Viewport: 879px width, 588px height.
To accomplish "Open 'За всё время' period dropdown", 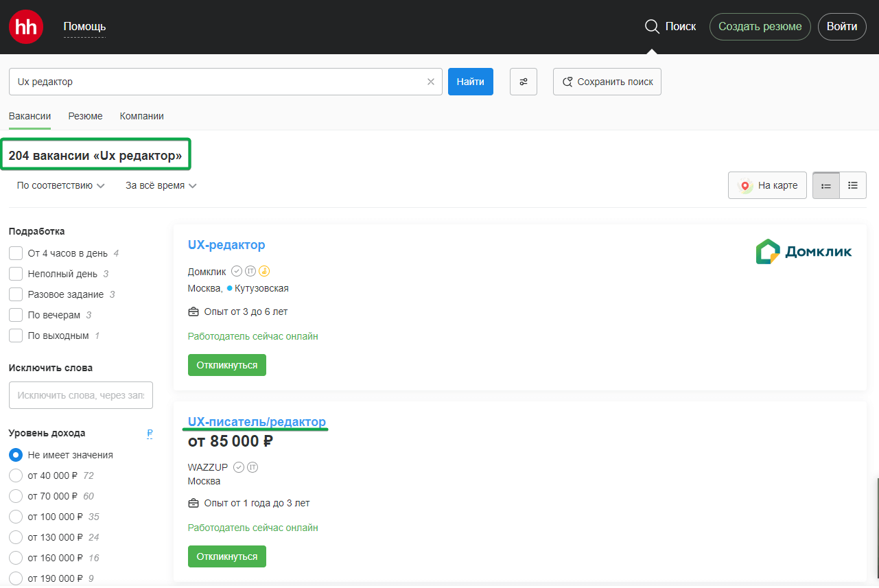I will point(161,185).
